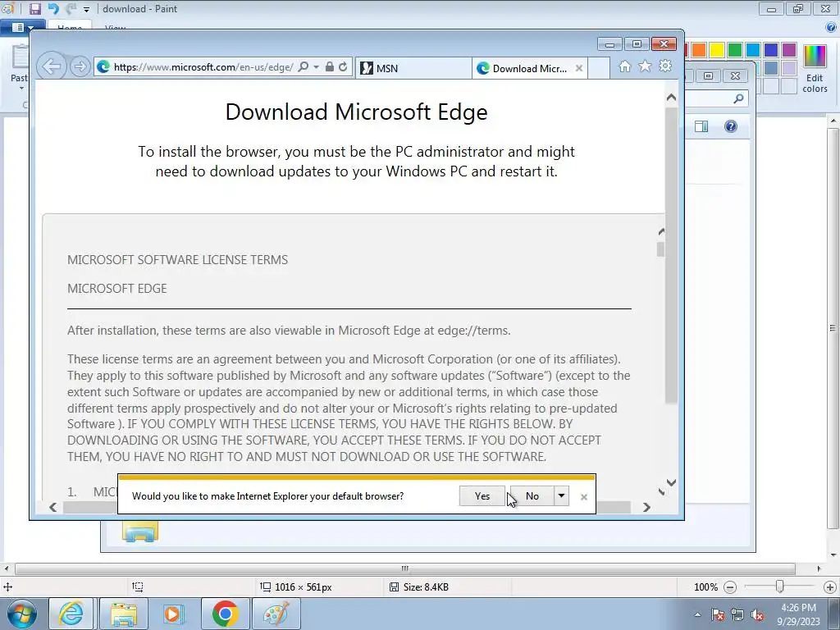Click the Internet Explorer Forward arrow
Viewport: 840px width, 630px height.
(80, 67)
